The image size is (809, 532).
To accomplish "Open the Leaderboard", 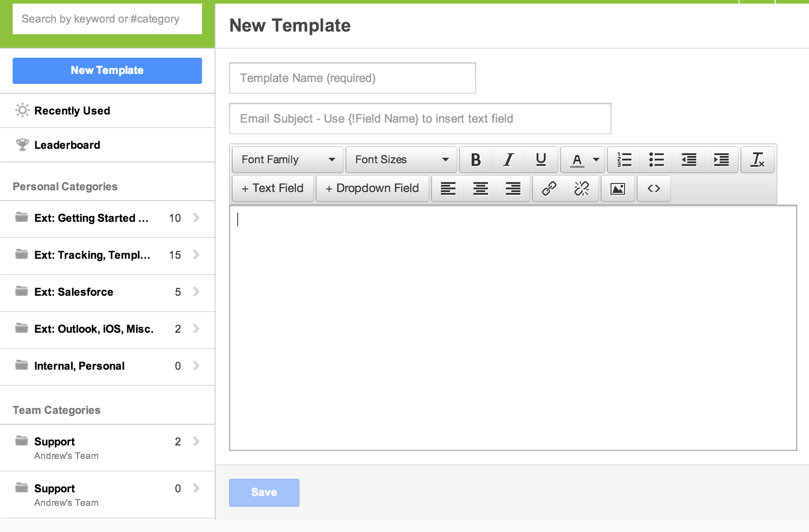I will click(107, 145).
